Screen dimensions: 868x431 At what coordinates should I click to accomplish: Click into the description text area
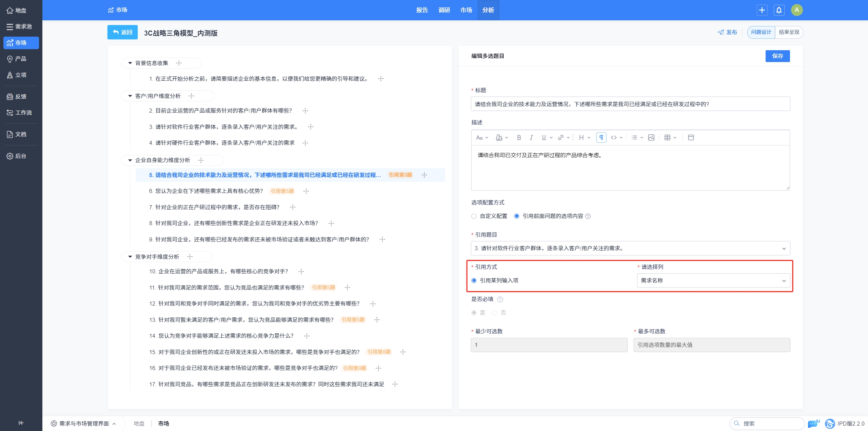pyautogui.click(x=630, y=168)
